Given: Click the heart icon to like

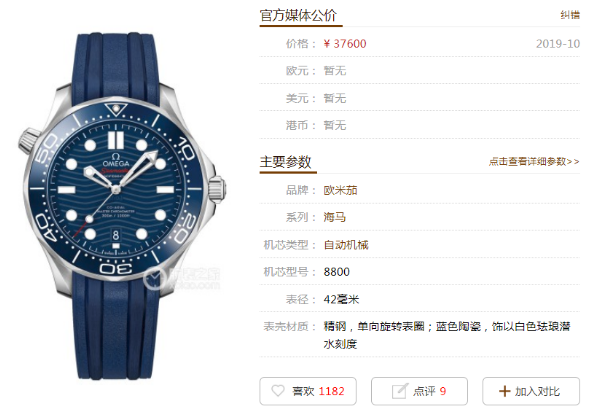Looking at the screenshot, I should point(278,391).
